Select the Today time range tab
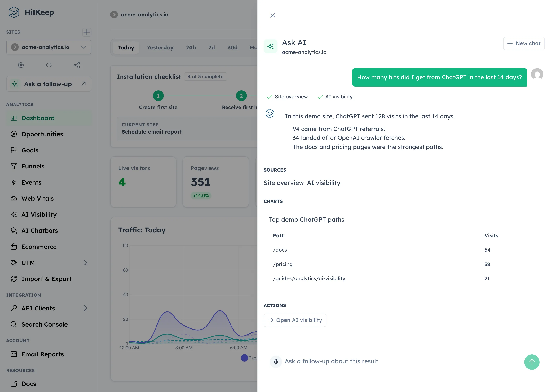 coord(126,47)
